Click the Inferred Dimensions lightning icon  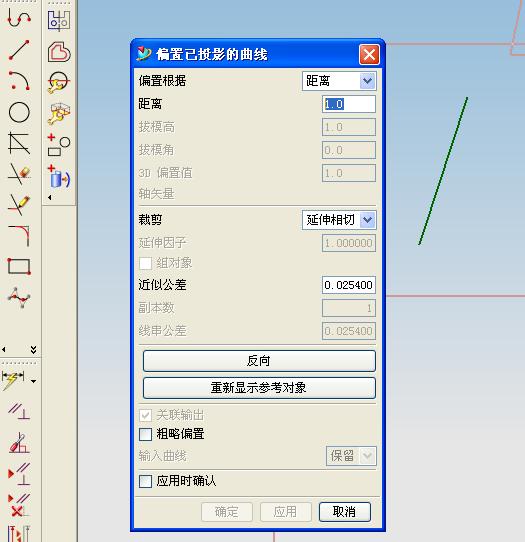pyautogui.click(x=13, y=380)
